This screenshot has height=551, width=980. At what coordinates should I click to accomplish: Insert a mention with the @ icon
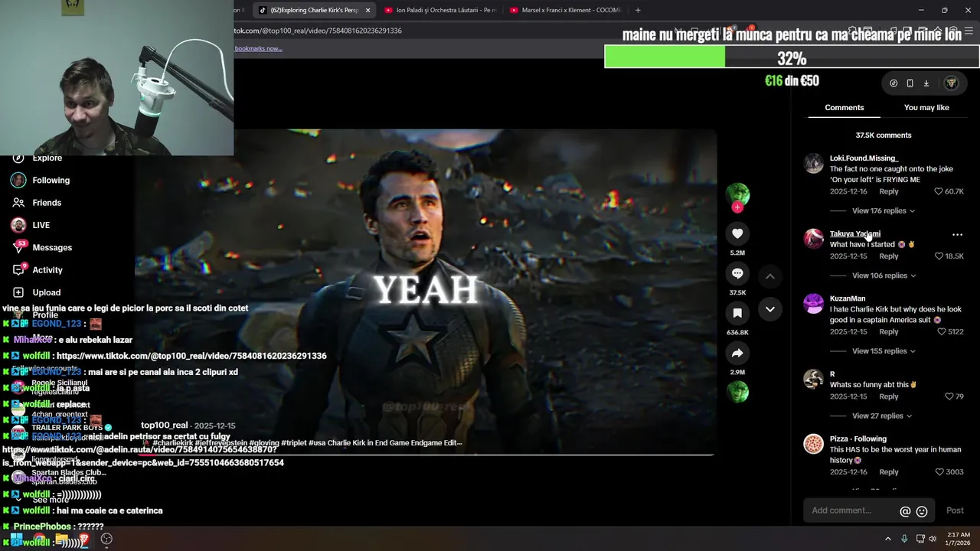[x=905, y=511]
